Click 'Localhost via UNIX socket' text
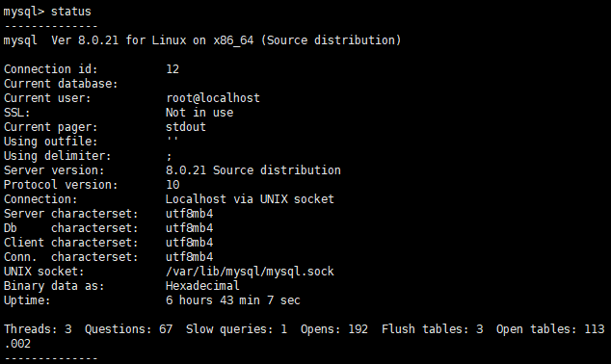This screenshot has height=364, width=611. coord(250,199)
